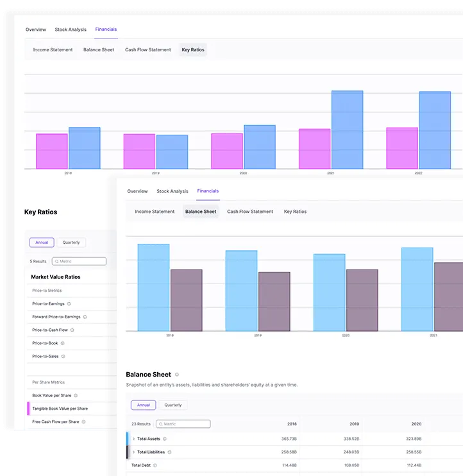Screen dimensions: 463x476
Task: Click info icon next to Total Debt
Action: 155,465
